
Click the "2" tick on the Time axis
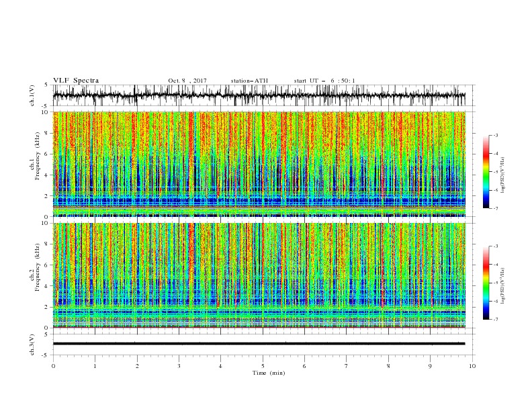point(137,366)
